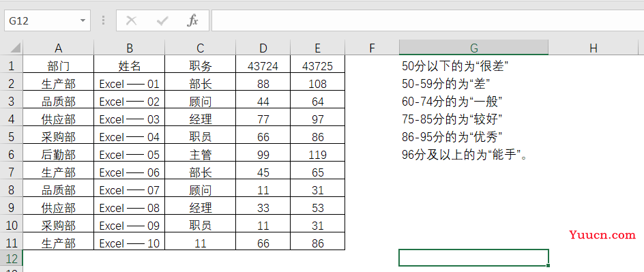Click text 50-59分的为“差”
This screenshot has width=644, height=272.
(x=446, y=84)
